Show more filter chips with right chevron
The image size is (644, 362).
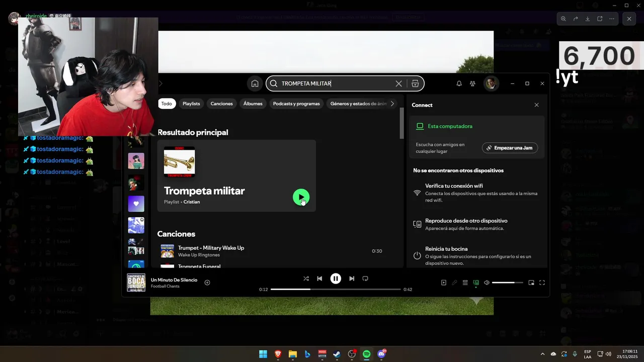[x=392, y=104]
